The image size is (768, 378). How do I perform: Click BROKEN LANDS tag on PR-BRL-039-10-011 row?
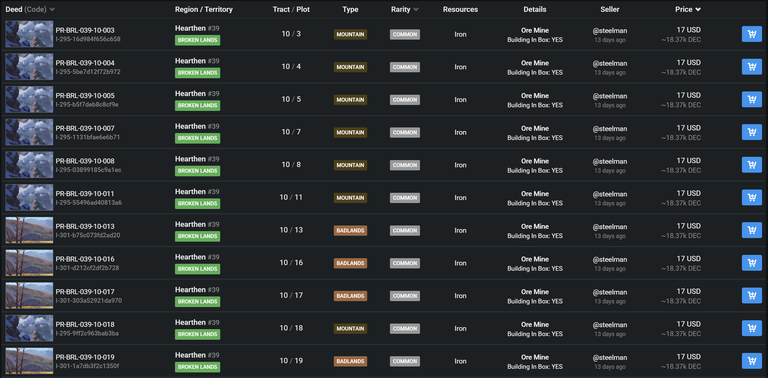[197, 203]
